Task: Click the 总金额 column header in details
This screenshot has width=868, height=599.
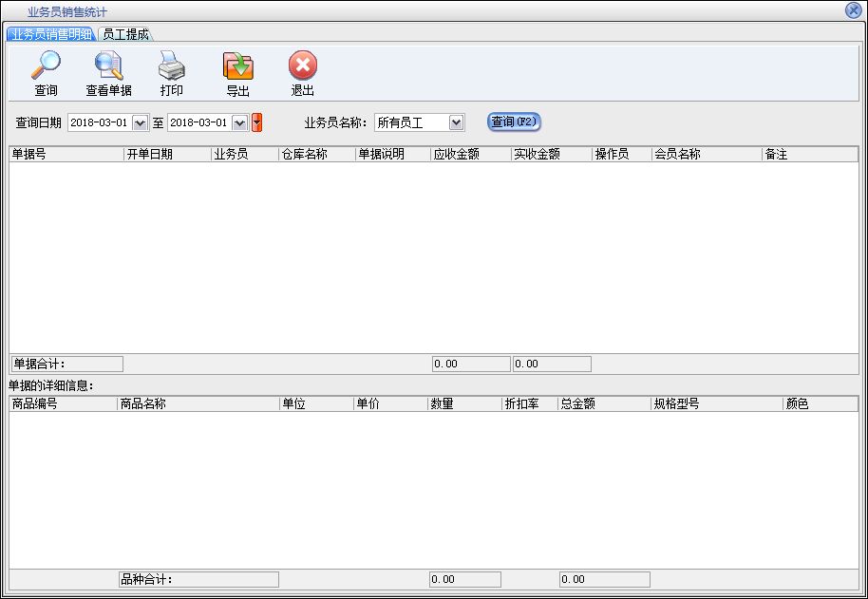Action: (x=604, y=404)
